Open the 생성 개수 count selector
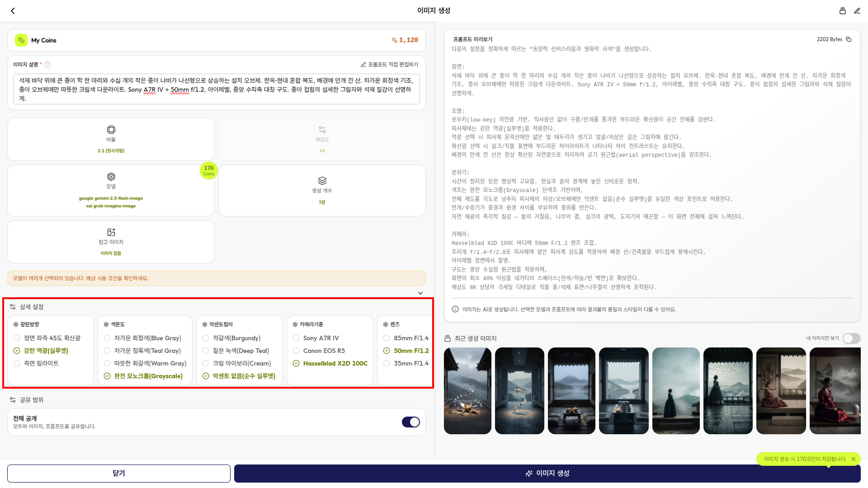The height and width of the screenshot is (488, 868). click(x=322, y=190)
